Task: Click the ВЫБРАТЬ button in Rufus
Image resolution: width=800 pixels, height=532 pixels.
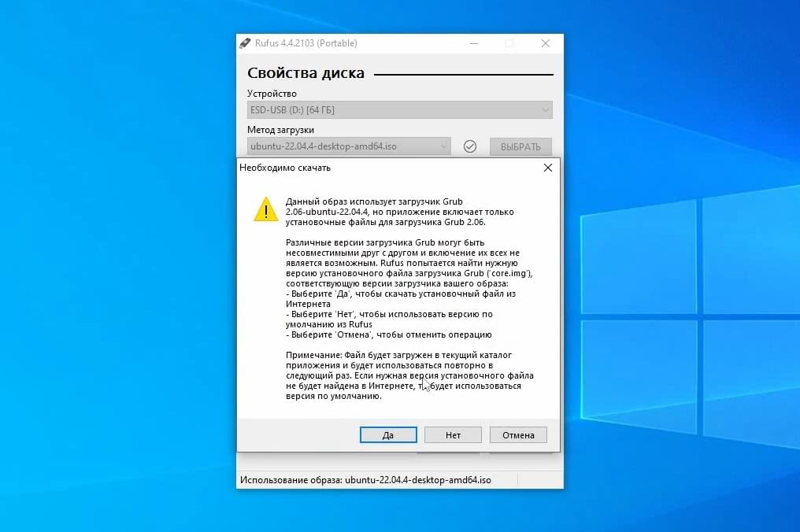Action: coord(520,146)
